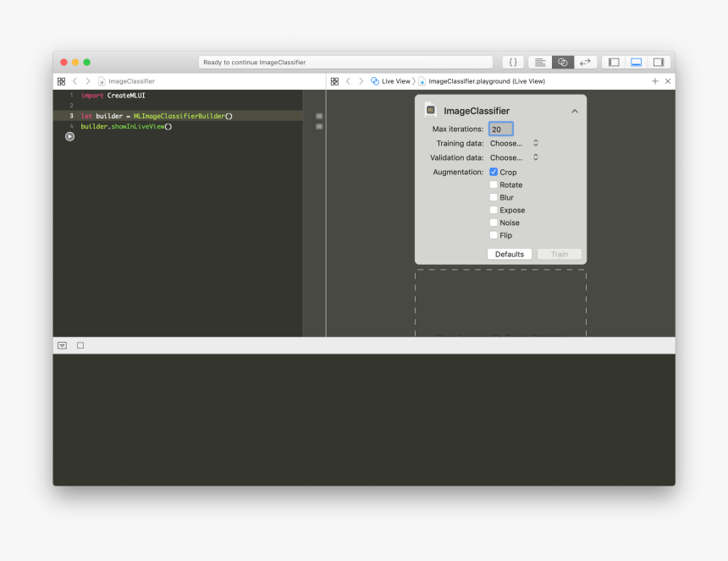Click the Defaults button
This screenshot has height=561, width=728.
[510, 255]
